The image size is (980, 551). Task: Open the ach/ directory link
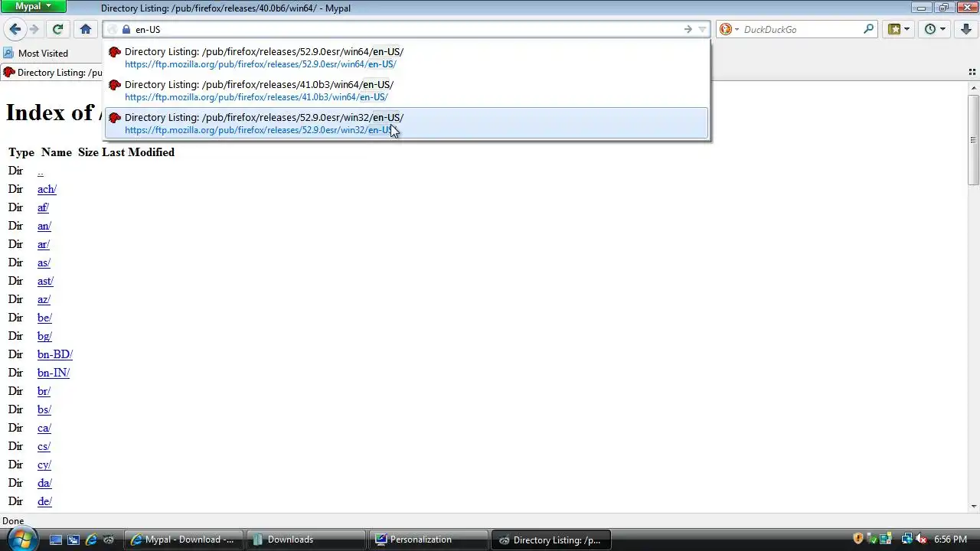click(47, 189)
